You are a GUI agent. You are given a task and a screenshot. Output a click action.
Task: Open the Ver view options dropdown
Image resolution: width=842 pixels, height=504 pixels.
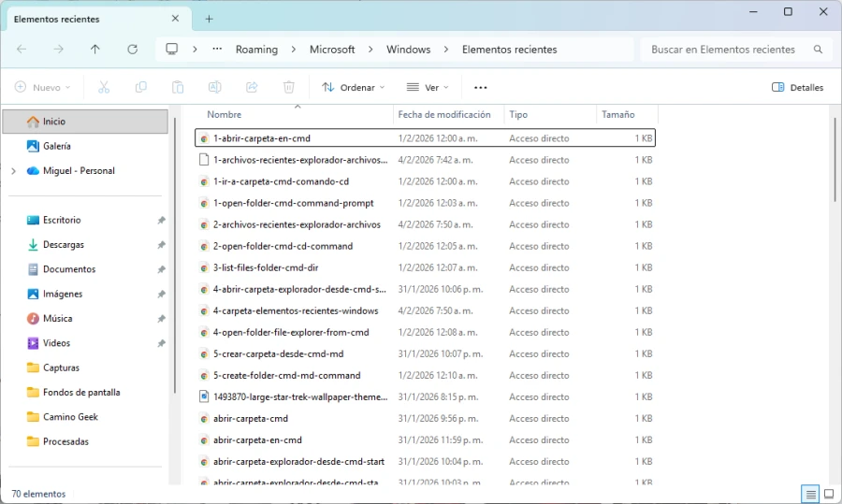pyautogui.click(x=428, y=88)
